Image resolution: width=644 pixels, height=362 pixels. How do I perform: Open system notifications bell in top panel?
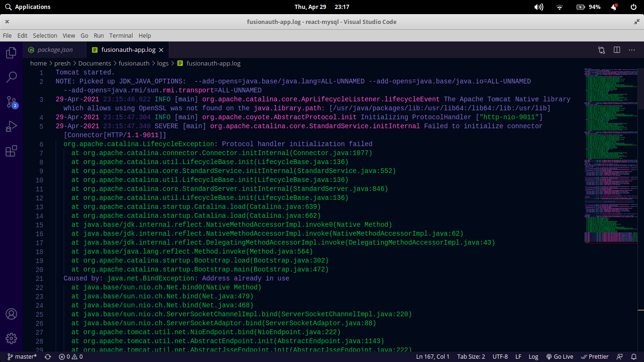(614, 7)
